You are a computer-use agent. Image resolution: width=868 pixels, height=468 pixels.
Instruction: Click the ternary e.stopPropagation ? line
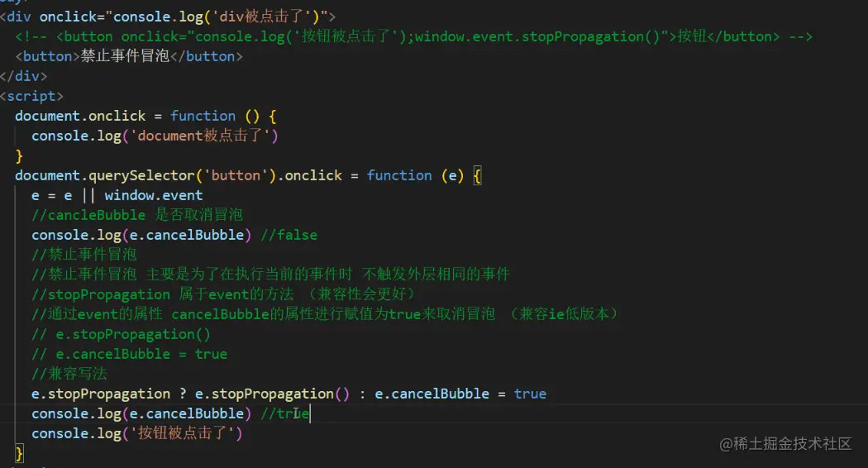click(289, 394)
